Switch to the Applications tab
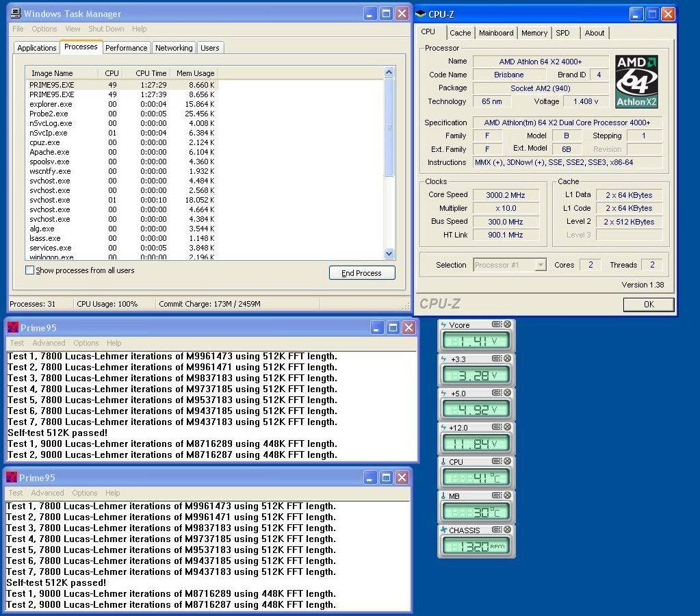700x616 pixels. pyautogui.click(x=36, y=48)
